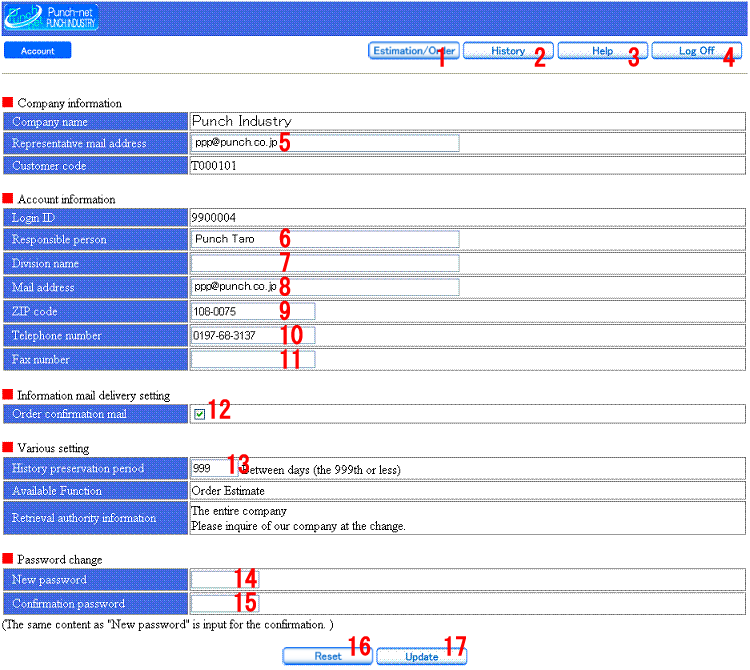
Task: Click the Division name field
Action: coord(325,263)
